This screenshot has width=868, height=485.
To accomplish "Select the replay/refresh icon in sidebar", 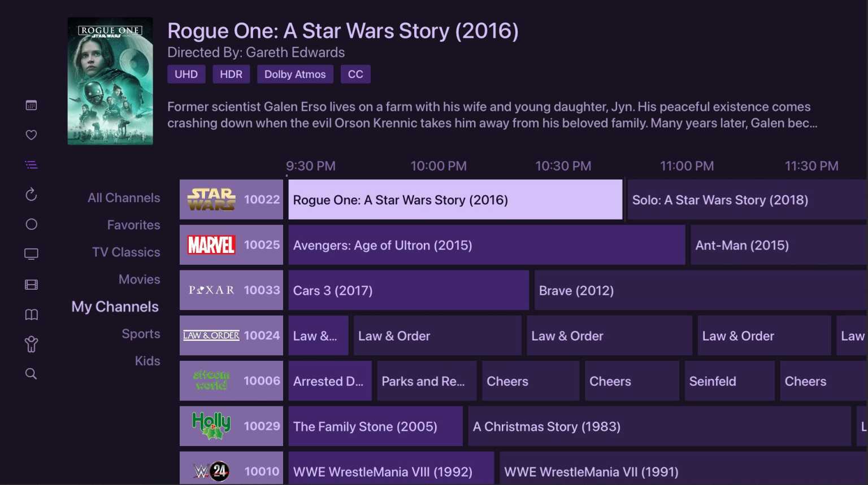I will click(31, 194).
